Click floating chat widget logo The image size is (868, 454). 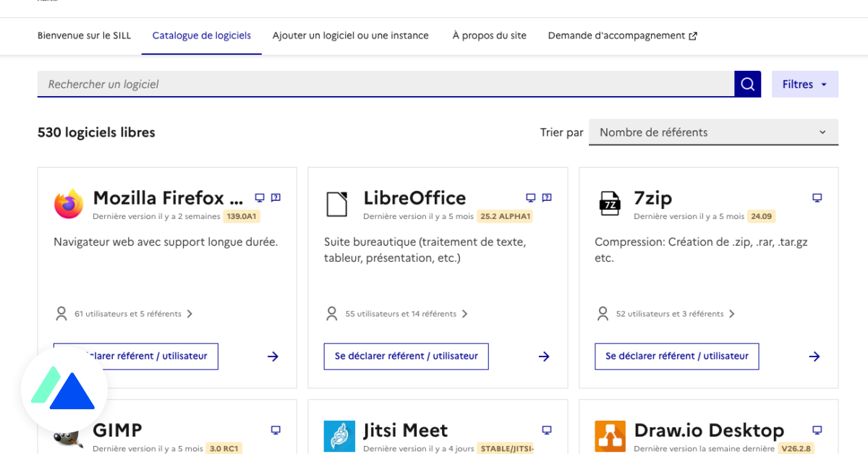click(64, 390)
